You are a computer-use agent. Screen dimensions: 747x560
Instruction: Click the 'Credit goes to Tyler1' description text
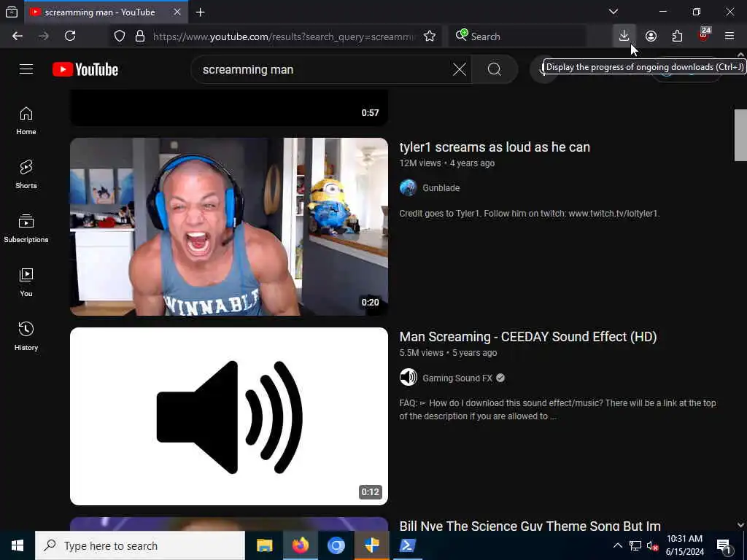[x=529, y=214]
